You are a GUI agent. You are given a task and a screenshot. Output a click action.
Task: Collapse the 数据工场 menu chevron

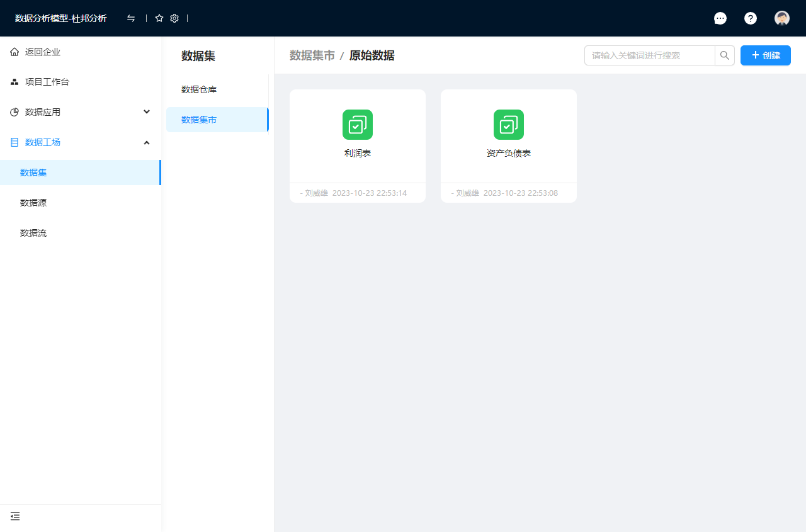click(x=147, y=142)
